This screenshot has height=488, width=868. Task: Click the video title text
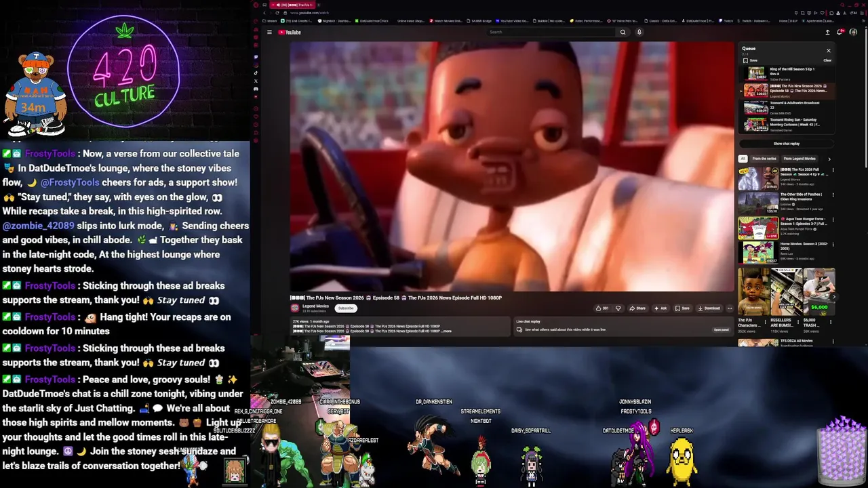(396, 298)
